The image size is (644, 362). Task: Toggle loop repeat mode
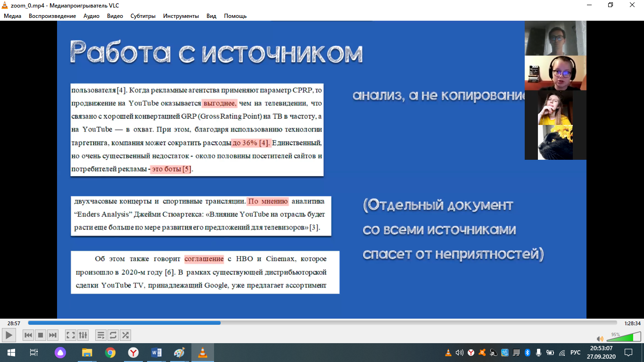point(113,335)
